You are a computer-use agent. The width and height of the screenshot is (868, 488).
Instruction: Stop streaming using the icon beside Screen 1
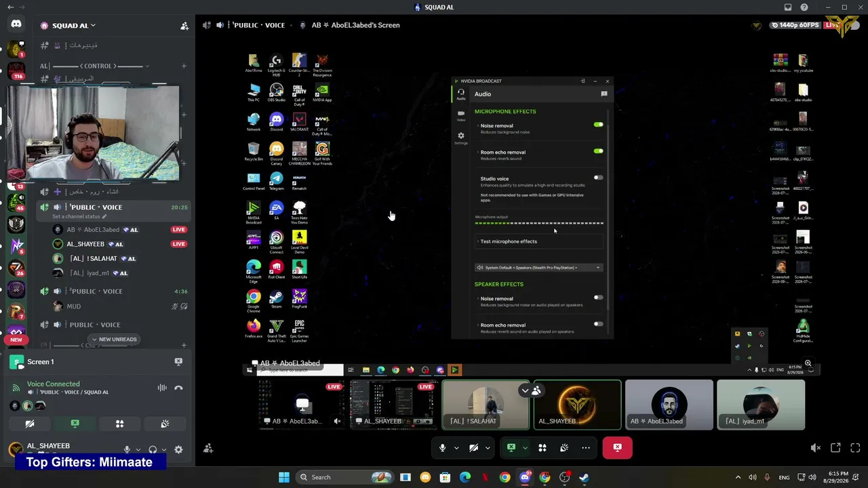click(178, 362)
